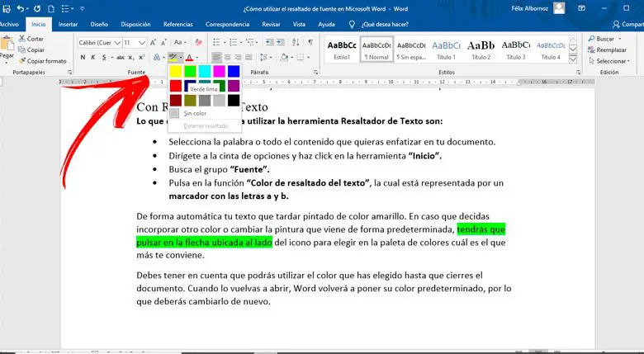
Task: Pick the turquoise highlight color swatch
Action: pyautogui.click(x=205, y=71)
